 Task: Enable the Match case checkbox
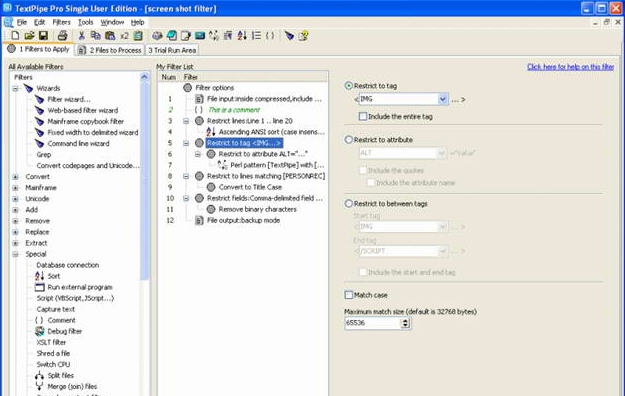[349, 295]
